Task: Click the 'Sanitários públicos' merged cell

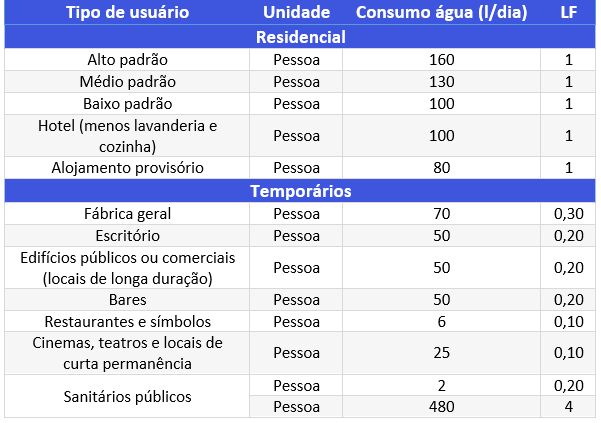Action: pos(127,397)
